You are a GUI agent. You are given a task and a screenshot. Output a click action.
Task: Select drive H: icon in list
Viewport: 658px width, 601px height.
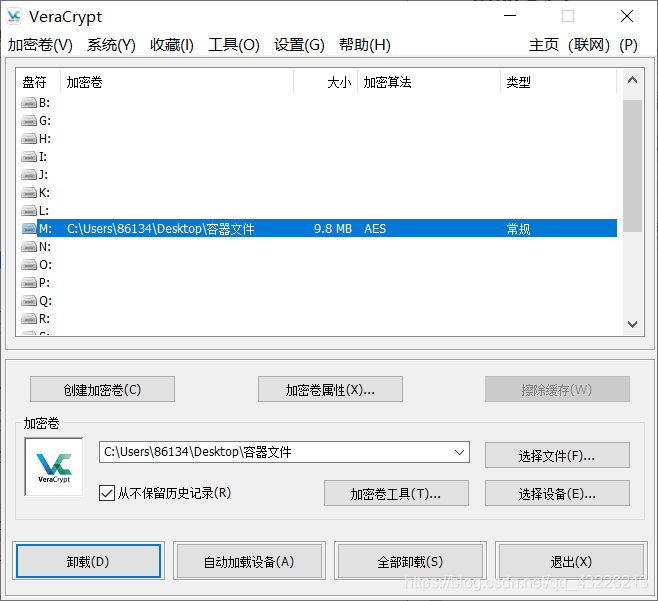[x=29, y=138]
